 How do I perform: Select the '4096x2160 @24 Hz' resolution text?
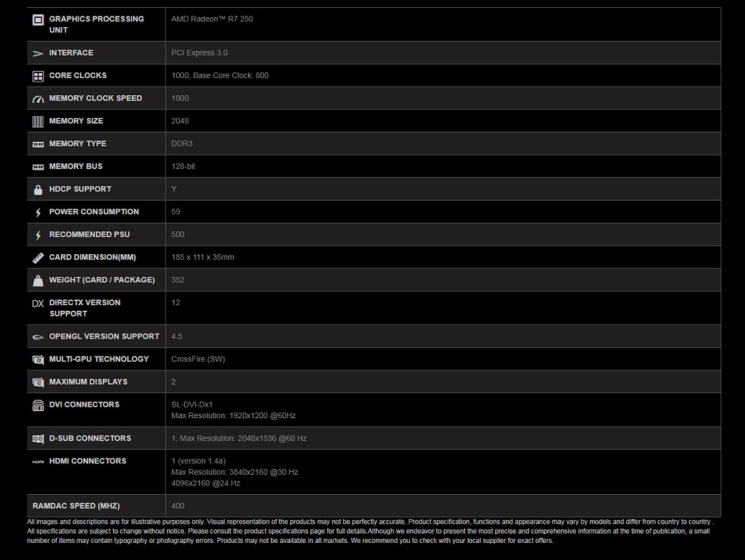tap(206, 483)
